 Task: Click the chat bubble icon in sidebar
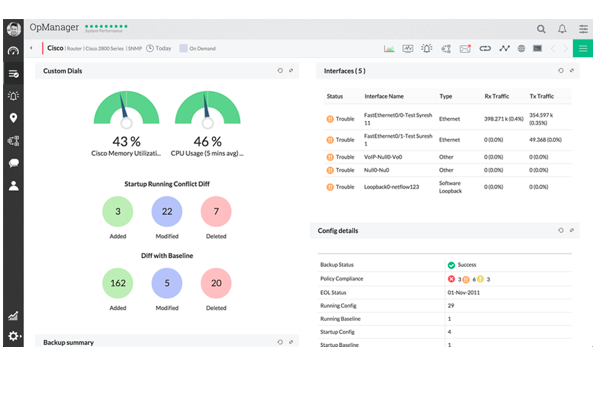[x=13, y=163]
